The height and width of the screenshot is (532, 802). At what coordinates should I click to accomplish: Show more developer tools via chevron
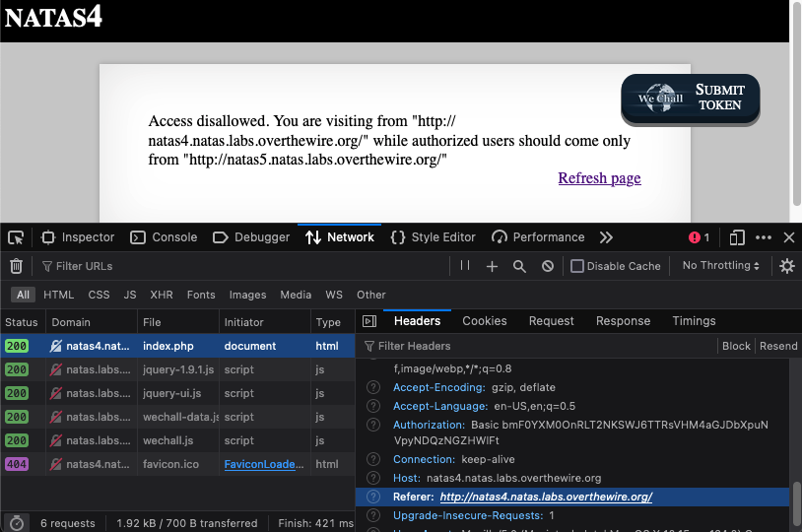[606, 237]
